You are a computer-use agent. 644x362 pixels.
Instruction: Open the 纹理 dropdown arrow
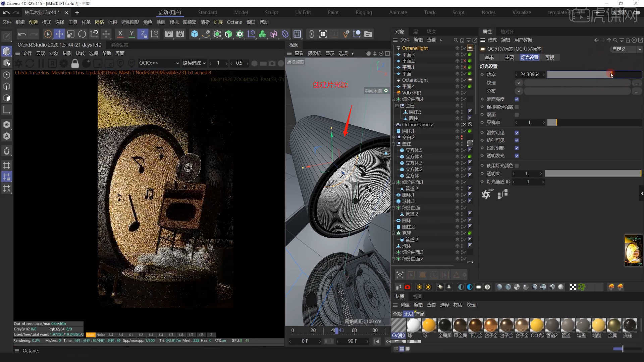coord(519,83)
